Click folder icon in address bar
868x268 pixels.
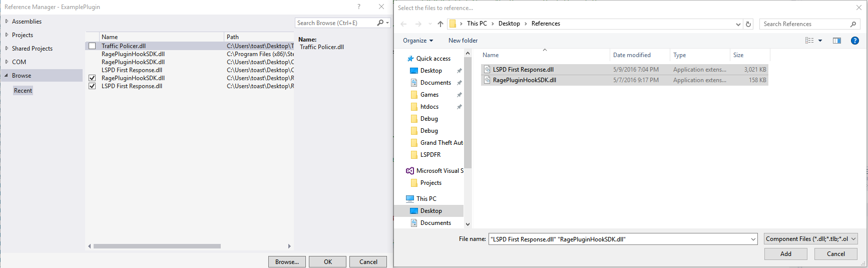click(453, 24)
